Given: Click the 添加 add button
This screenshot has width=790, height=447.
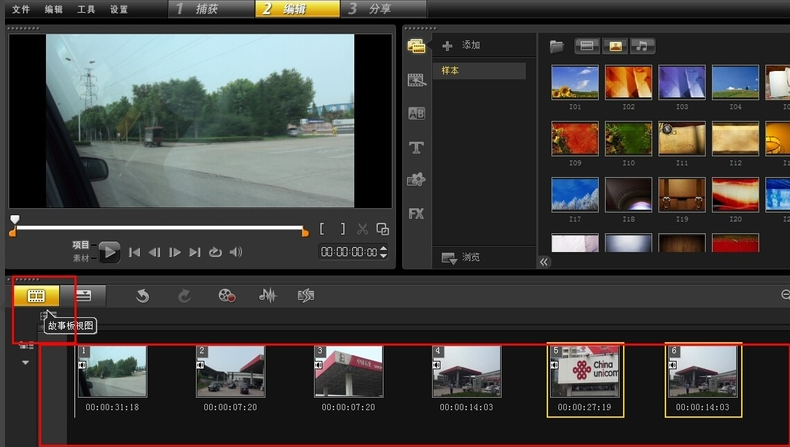Looking at the screenshot, I should (x=462, y=45).
